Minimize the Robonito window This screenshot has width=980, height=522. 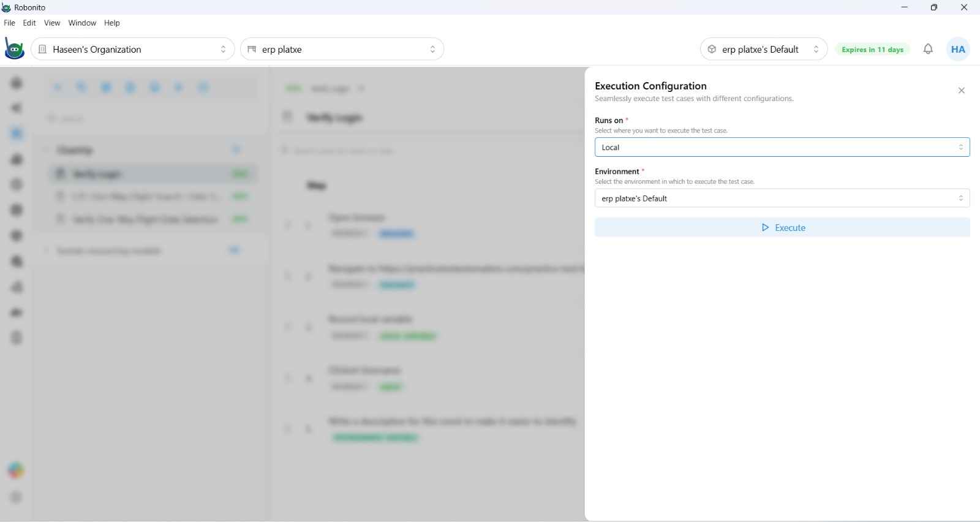[905, 7]
